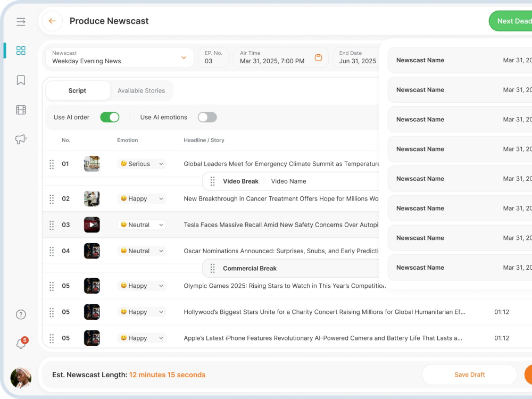Click the Apple iPhone headline
The image size is (532, 399).
pos(323,338)
